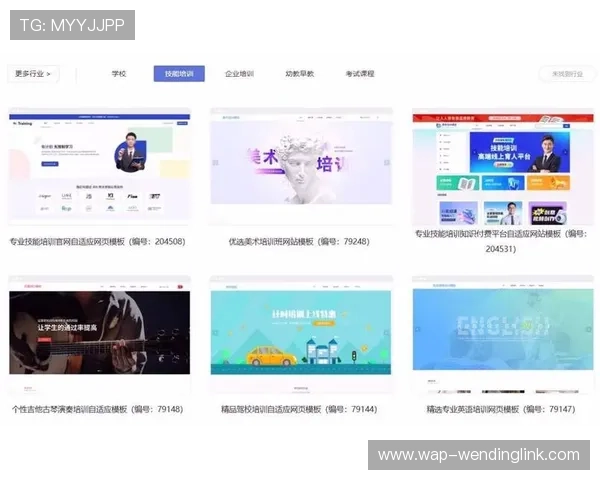Image resolution: width=600 pixels, height=480 pixels.
Task: Click title 专业技能培训官网自适应网页模板 (编号: 204508)
Action: (x=97, y=242)
